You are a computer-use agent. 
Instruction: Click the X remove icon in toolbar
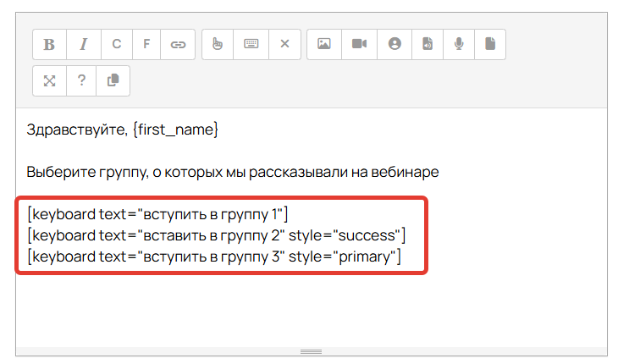click(x=284, y=44)
